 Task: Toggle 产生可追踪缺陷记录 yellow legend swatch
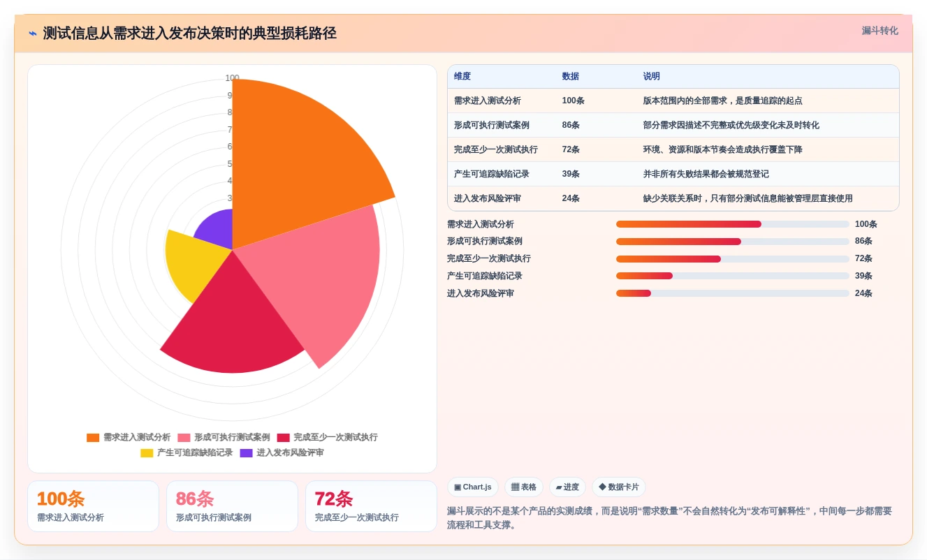click(x=147, y=453)
